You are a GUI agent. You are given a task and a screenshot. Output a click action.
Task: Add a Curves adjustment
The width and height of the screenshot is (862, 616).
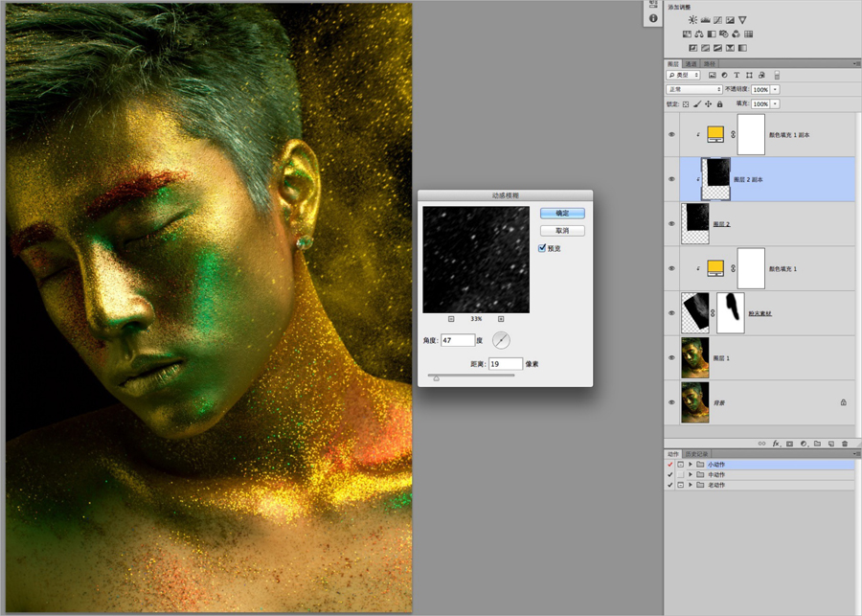(718, 20)
